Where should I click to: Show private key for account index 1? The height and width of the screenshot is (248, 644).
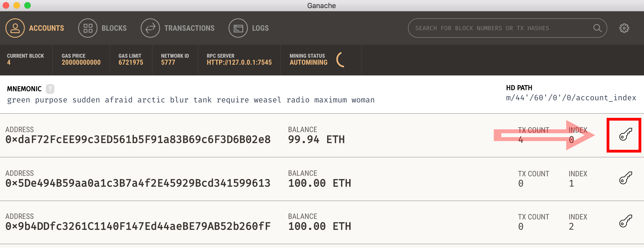[625, 178]
